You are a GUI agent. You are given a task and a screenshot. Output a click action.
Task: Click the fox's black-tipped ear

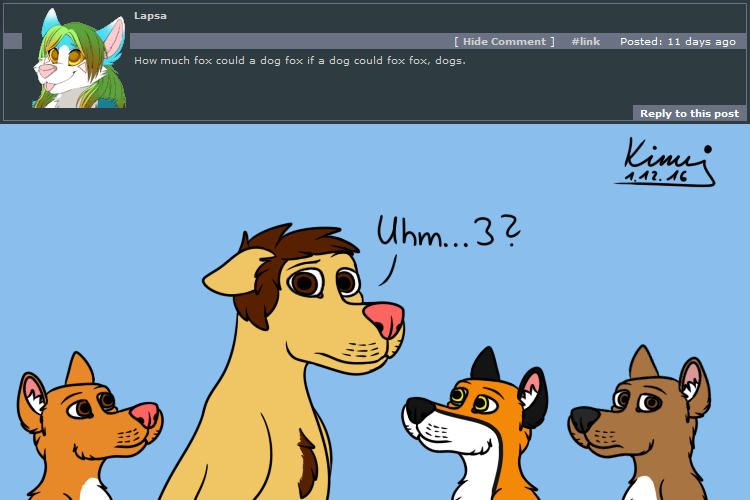tap(486, 363)
